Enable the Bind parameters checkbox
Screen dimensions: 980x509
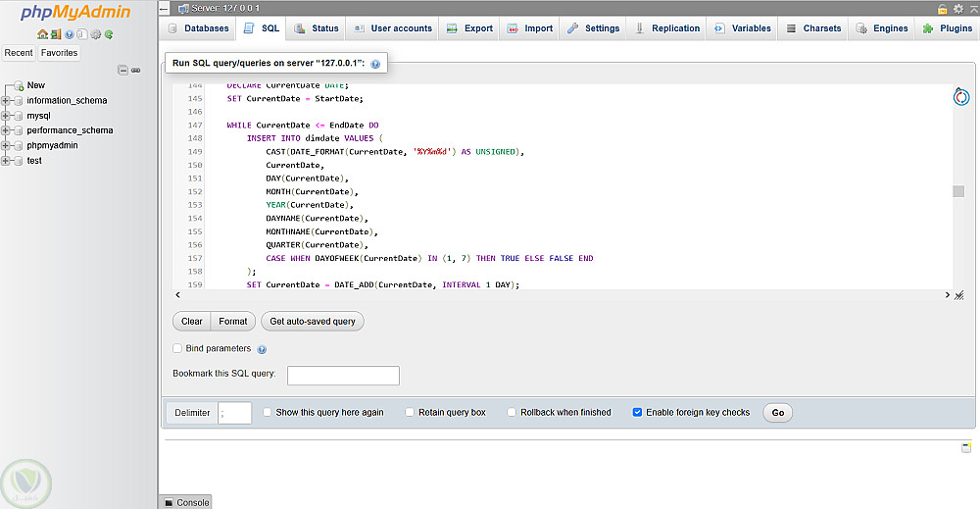tap(177, 348)
